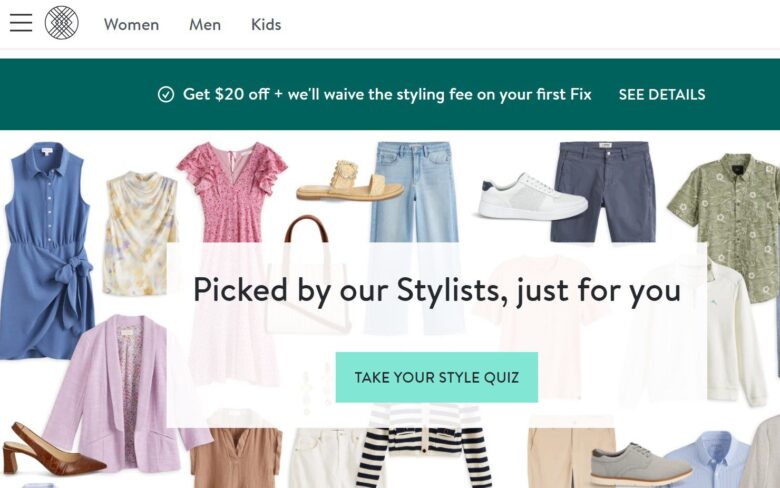Click the brown slingback heel image
The width and height of the screenshot is (780, 488).
pos(50,452)
